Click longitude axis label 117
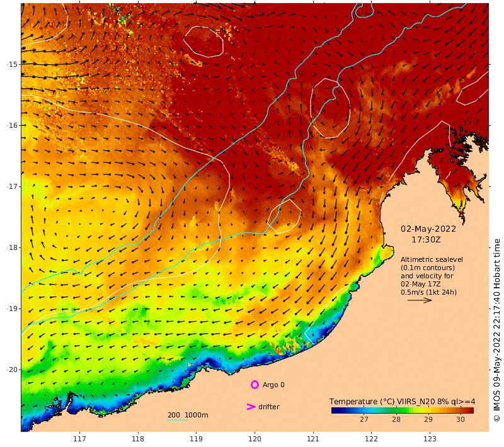504x447 pixels. pyautogui.click(x=79, y=439)
